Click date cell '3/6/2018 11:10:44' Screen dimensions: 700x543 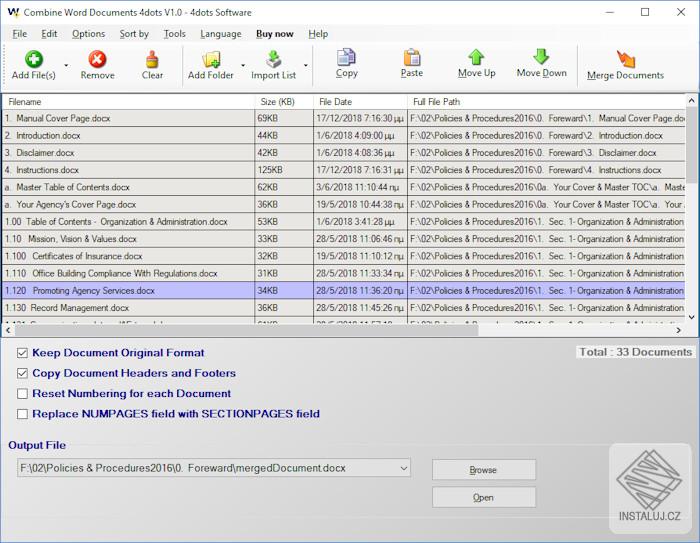360,187
